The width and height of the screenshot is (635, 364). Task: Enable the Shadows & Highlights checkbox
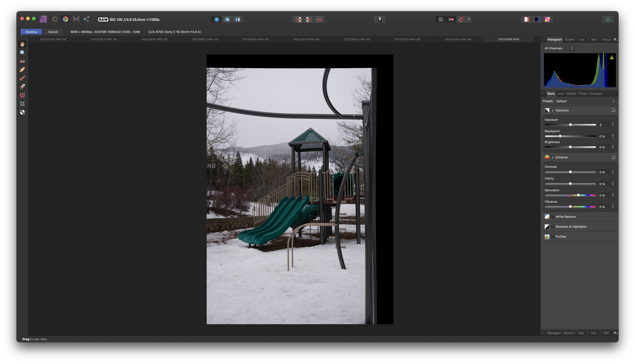(x=553, y=227)
